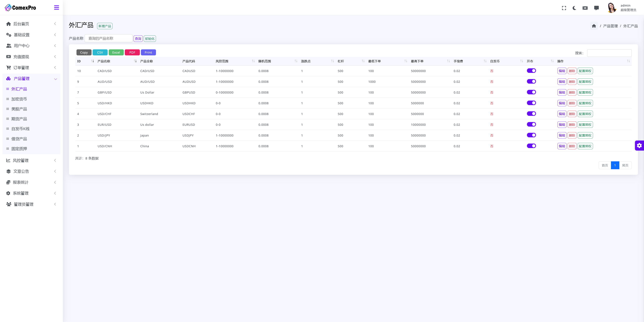Open the chat message icon in header
The width and height of the screenshot is (644, 322).
tap(596, 8)
